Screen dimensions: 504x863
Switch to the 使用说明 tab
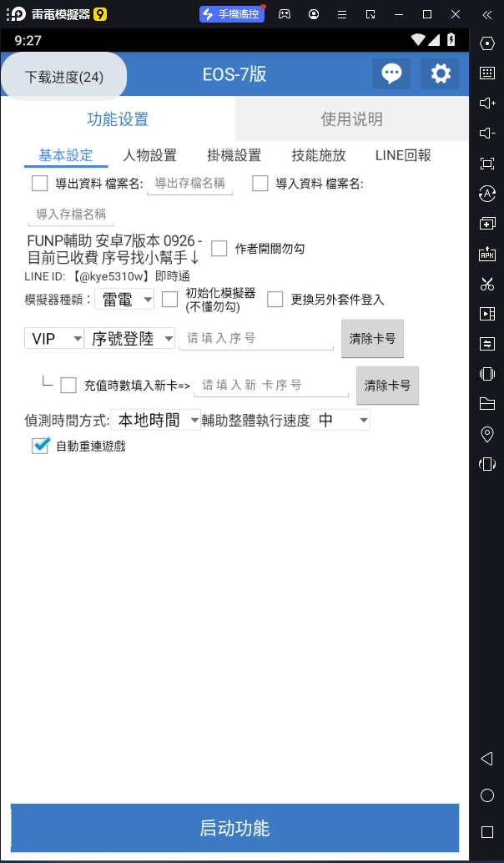point(351,119)
